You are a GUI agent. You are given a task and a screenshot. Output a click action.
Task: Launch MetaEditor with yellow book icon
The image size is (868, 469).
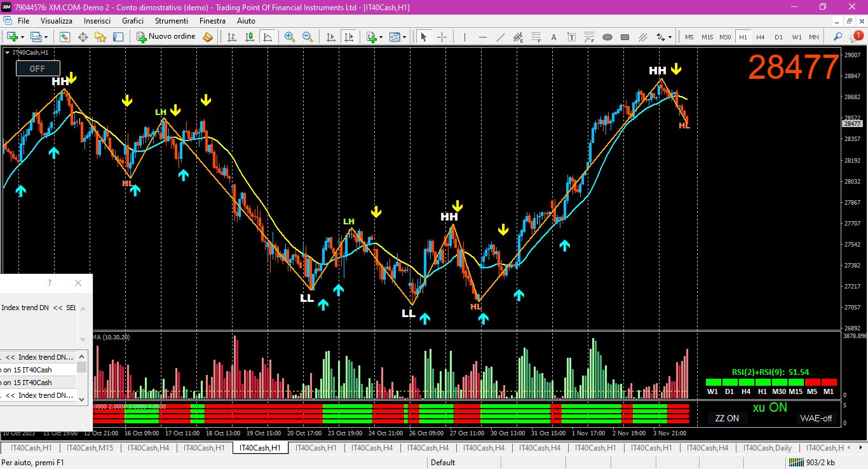208,37
